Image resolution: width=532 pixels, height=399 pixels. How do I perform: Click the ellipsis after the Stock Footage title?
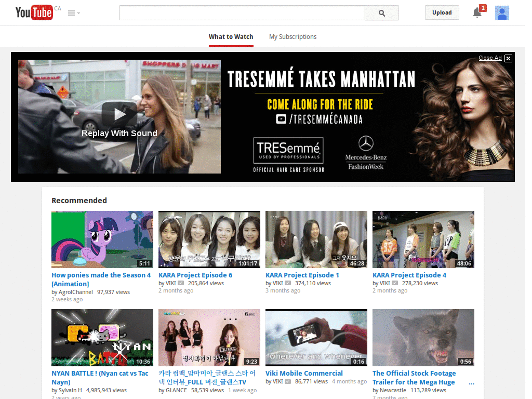pyautogui.click(x=471, y=383)
